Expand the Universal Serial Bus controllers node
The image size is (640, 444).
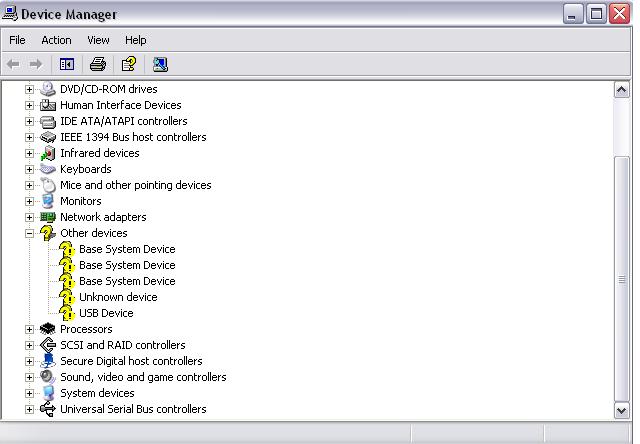click(29, 409)
